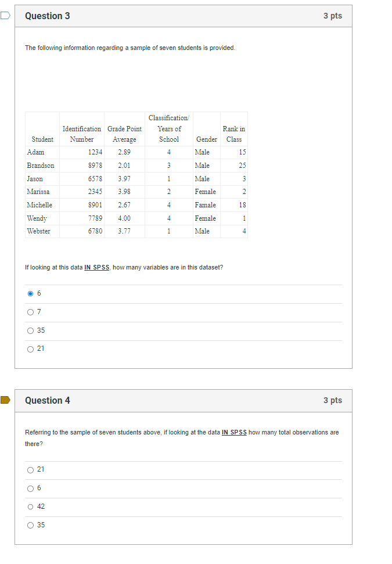Choose the "7" option in Question 3
Image resolution: width=392 pixels, height=564 pixels.
tap(31, 312)
